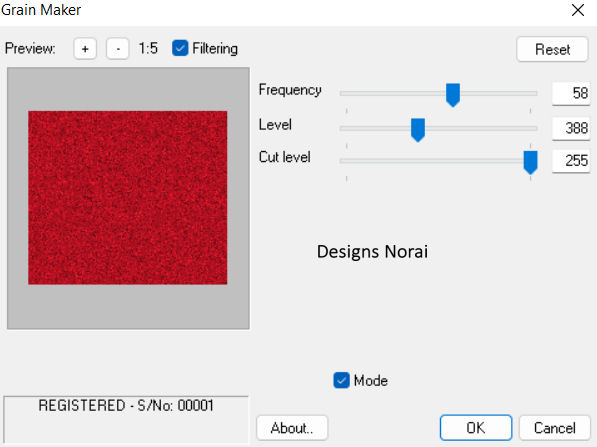Screen dimensions: 597x447
Task: Zoom out preview with minus button
Action: pos(118,49)
